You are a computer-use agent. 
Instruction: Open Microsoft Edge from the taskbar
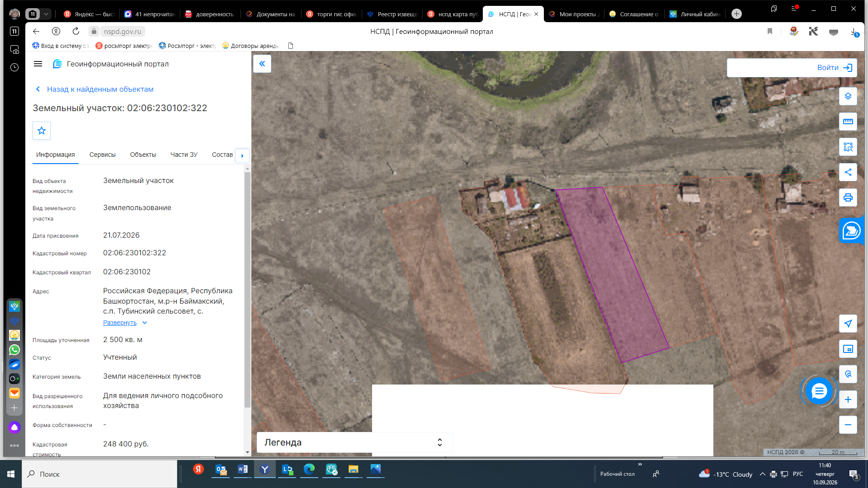[309, 469]
